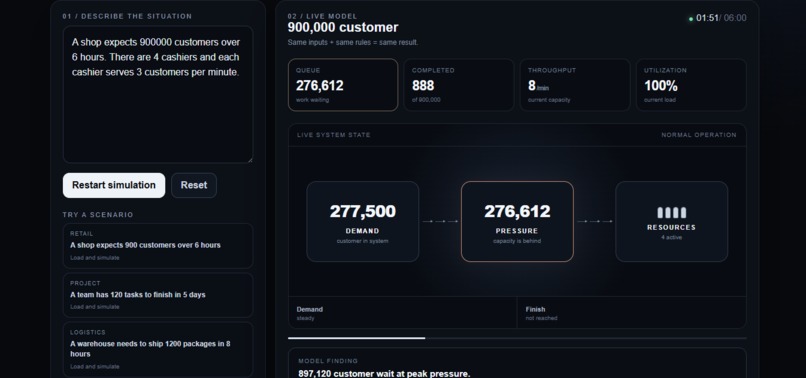Click the Resources four-bar icon
The image size is (806, 378).
(671, 213)
